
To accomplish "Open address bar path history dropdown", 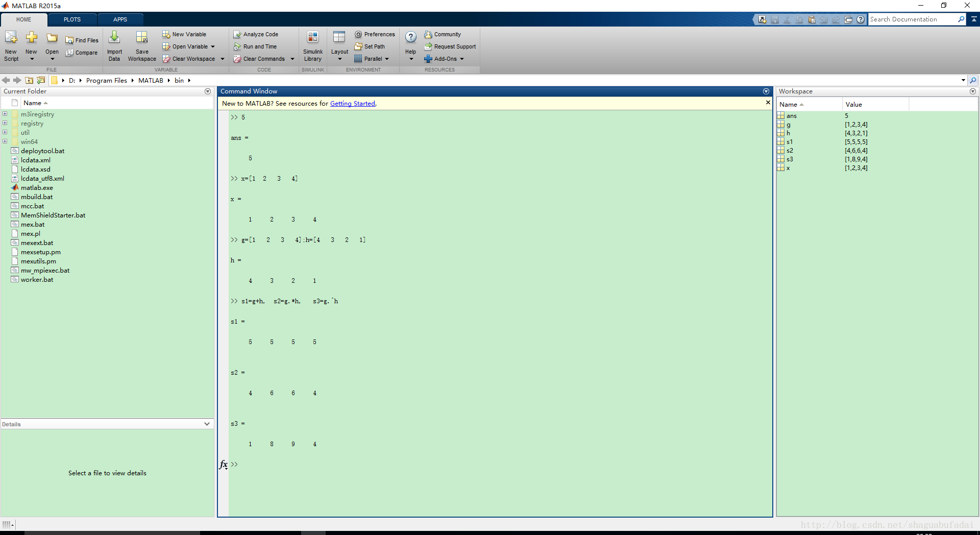I will tap(963, 80).
